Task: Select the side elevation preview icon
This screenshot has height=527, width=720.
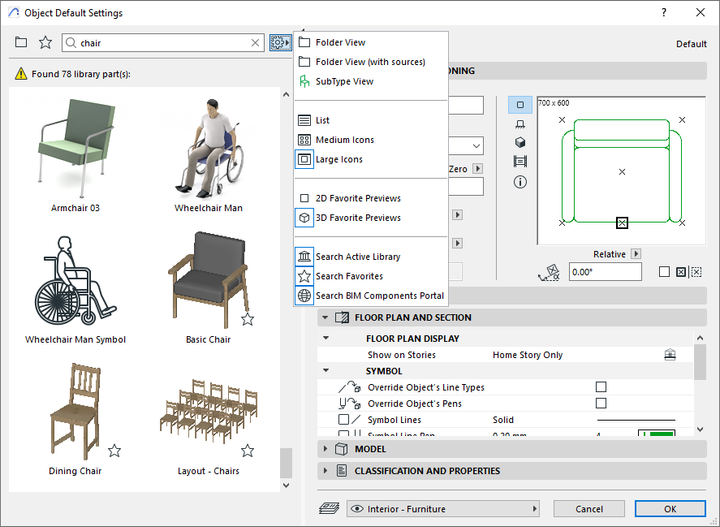Action: pos(520,124)
